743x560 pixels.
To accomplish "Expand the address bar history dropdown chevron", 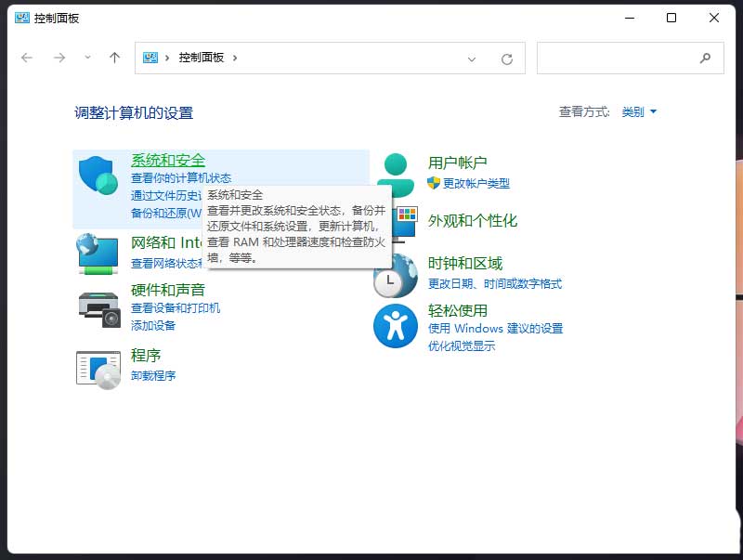I will click(x=472, y=59).
